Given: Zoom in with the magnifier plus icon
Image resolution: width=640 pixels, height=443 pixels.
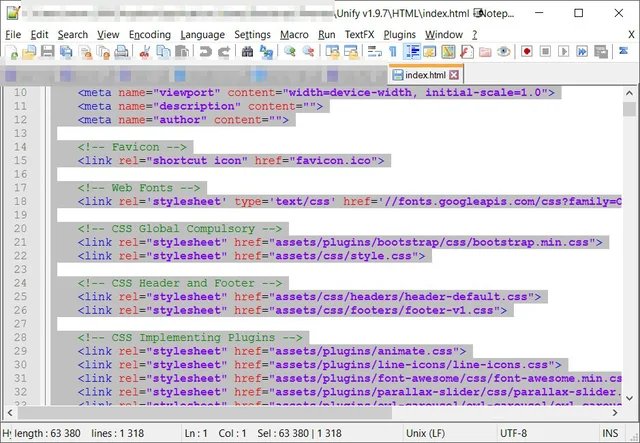Looking at the screenshot, I should pos(290,51).
